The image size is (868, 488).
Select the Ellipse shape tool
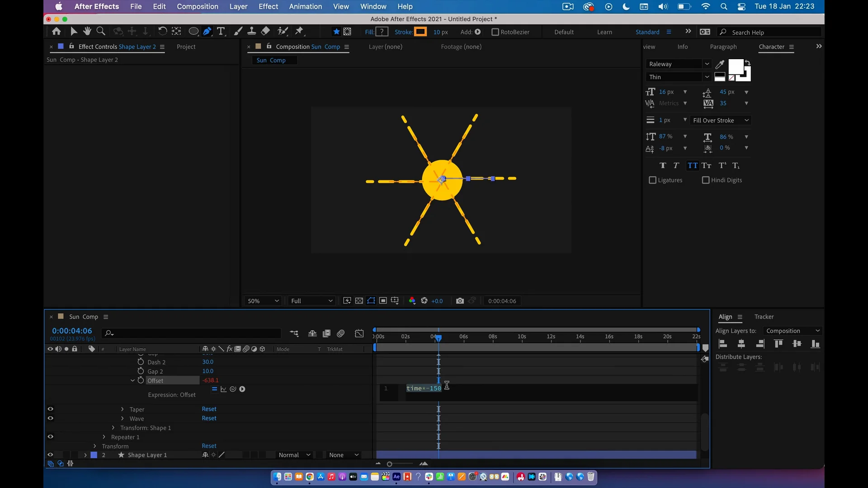pos(193,31)
